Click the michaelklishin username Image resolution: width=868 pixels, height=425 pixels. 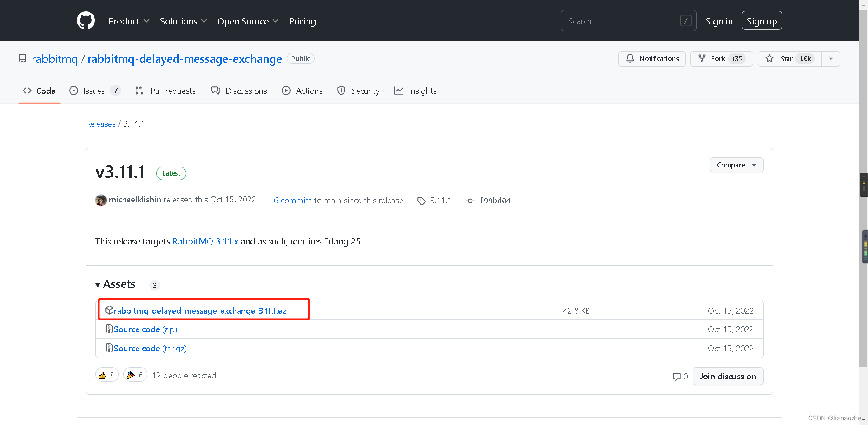(x=135, y=200)
